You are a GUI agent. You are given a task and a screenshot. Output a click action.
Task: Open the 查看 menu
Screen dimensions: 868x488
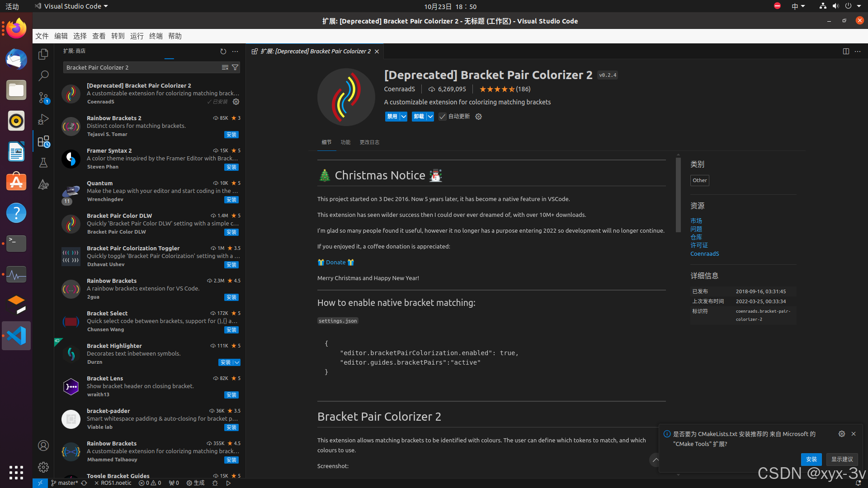[x=99, y=36]
